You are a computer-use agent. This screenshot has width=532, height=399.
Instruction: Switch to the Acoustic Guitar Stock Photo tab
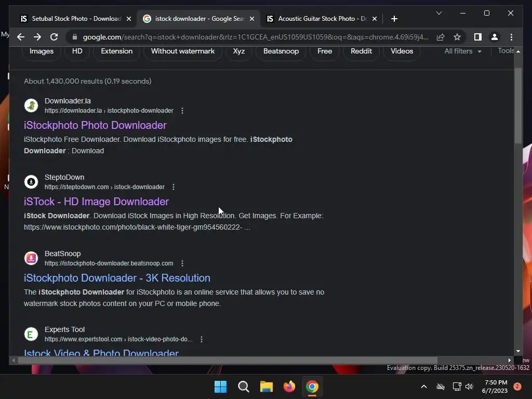322,19
